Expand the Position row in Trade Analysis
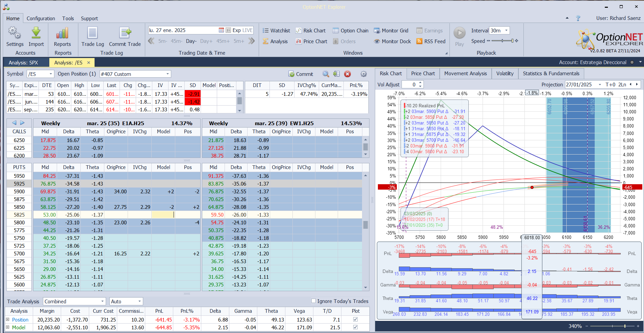Viewport: 644px width, 333px height. (x=8, y=319)
